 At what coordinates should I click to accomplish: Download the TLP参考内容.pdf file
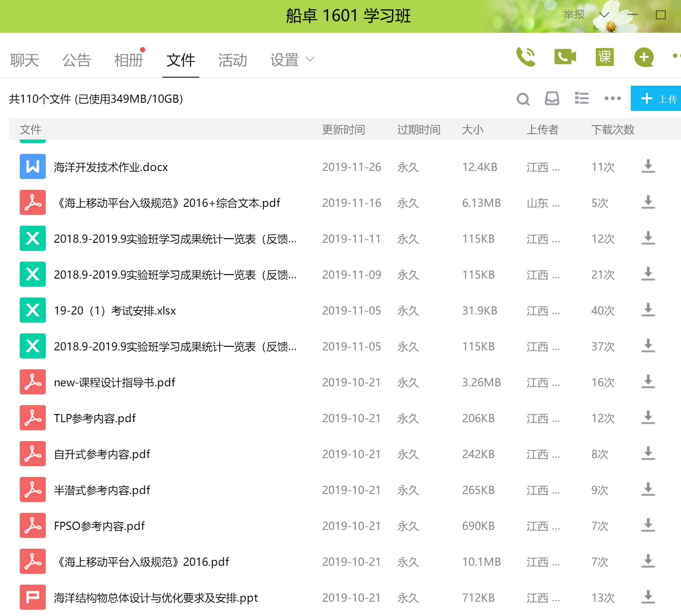pyautogui.click(x=648, y=418)
